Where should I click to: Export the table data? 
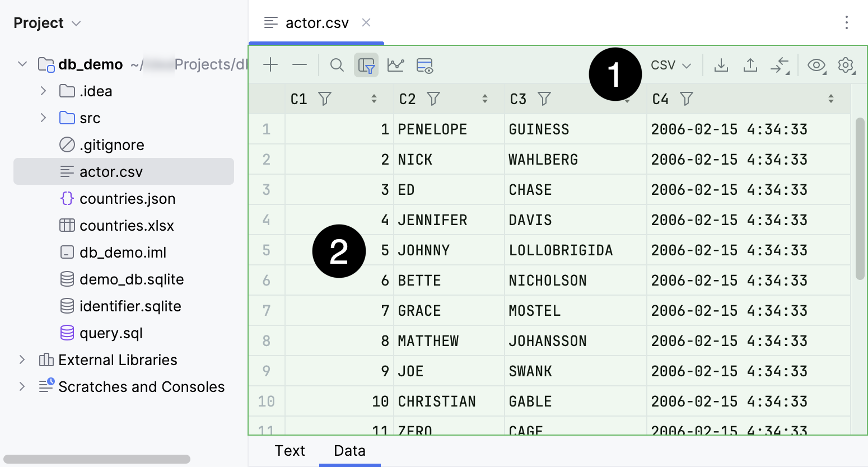(750, 65)
